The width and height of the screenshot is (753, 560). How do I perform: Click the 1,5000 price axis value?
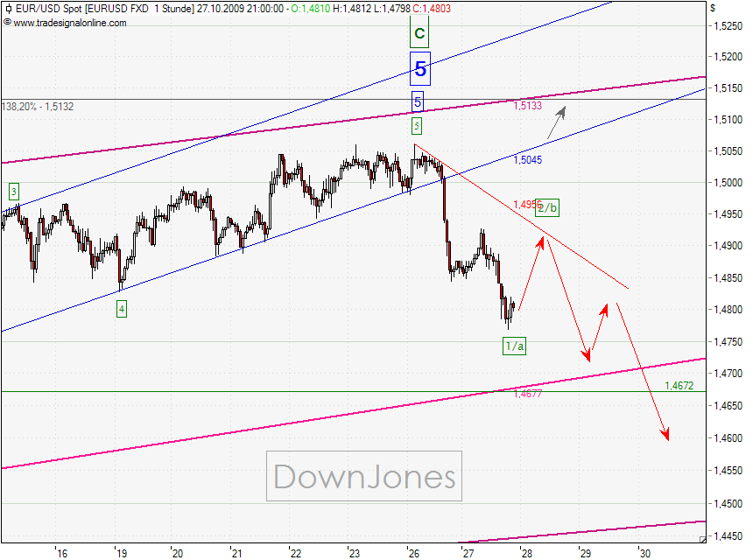[728, 182]
